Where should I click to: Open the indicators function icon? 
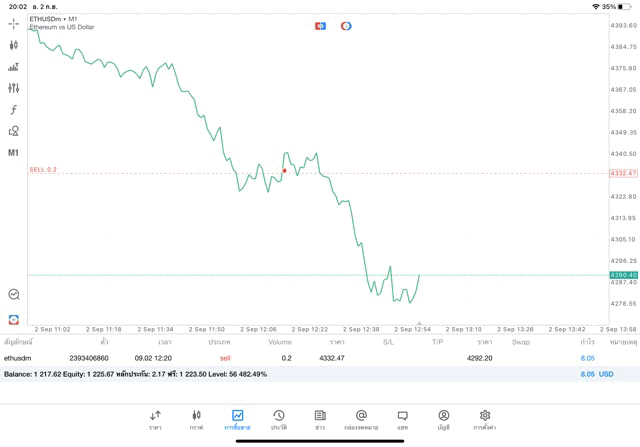pos(13,110)
